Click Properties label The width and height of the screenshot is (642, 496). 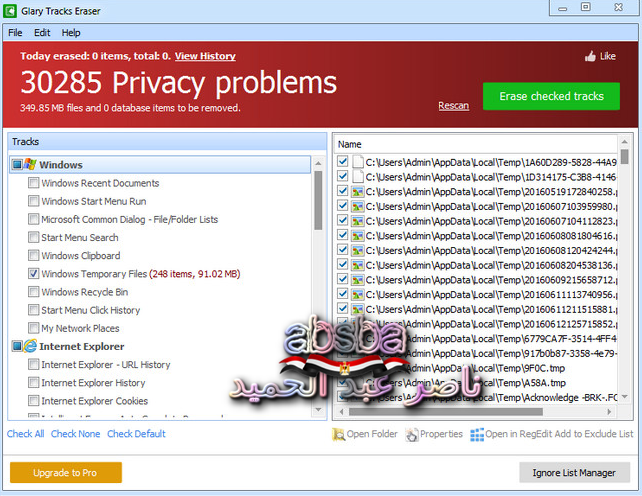pos(441,434)
